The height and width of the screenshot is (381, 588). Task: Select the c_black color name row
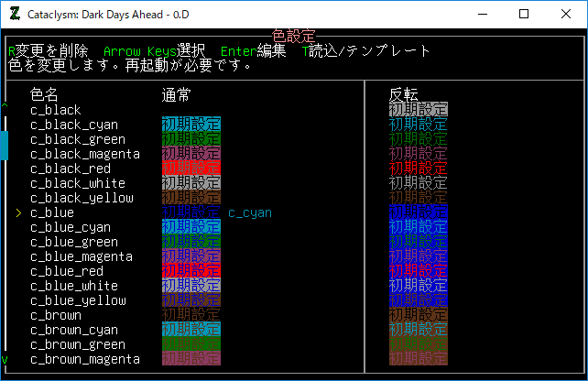click(x=56, y=110)
